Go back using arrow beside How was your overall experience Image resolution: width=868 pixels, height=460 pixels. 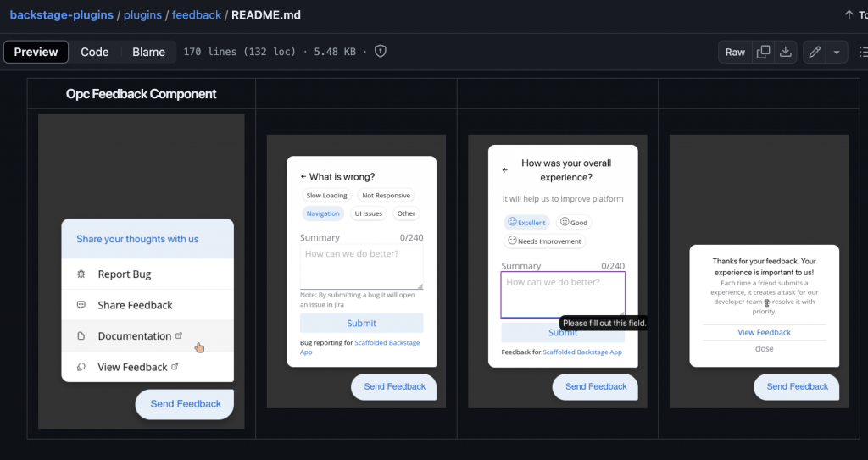coord(504,170)
